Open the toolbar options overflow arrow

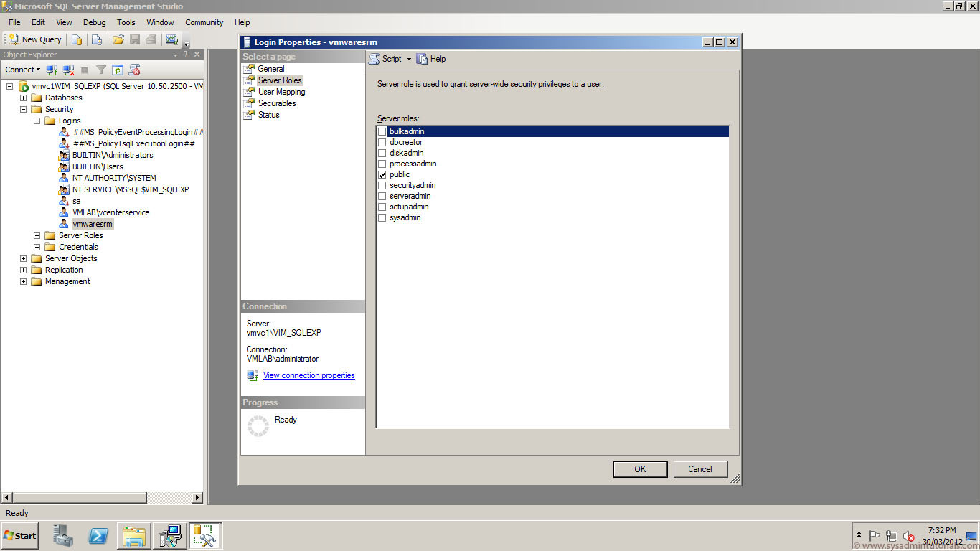tap(186, 44)
